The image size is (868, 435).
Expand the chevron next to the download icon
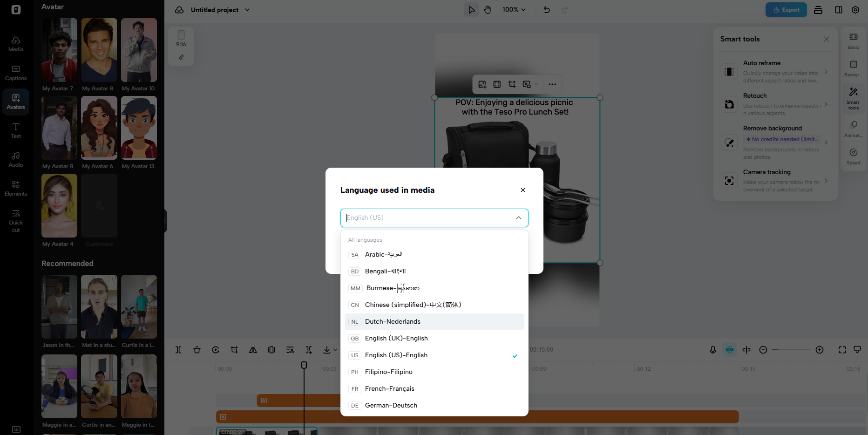point(335,350)
